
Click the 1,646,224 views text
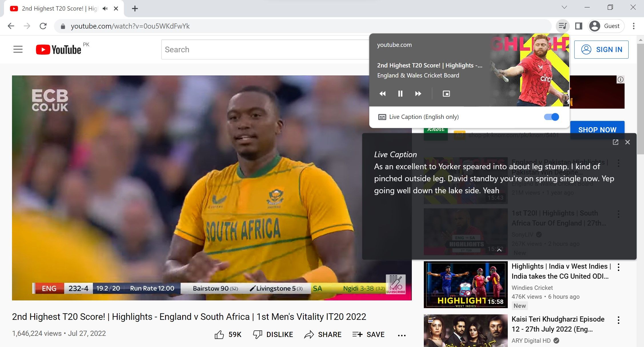[37, 334]
